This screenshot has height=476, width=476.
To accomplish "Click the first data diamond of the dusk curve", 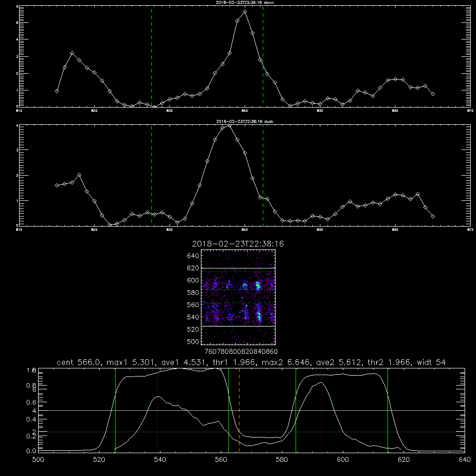I will (57, 185).
